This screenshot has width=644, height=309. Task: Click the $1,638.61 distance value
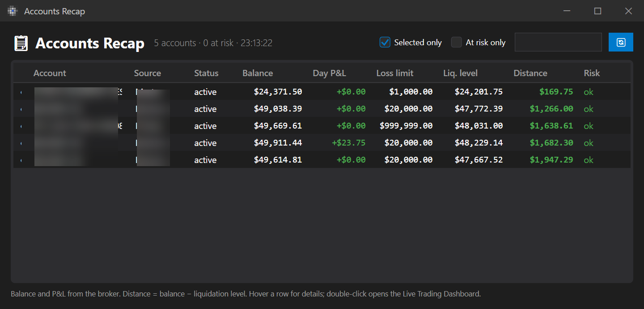coord(551,126)
